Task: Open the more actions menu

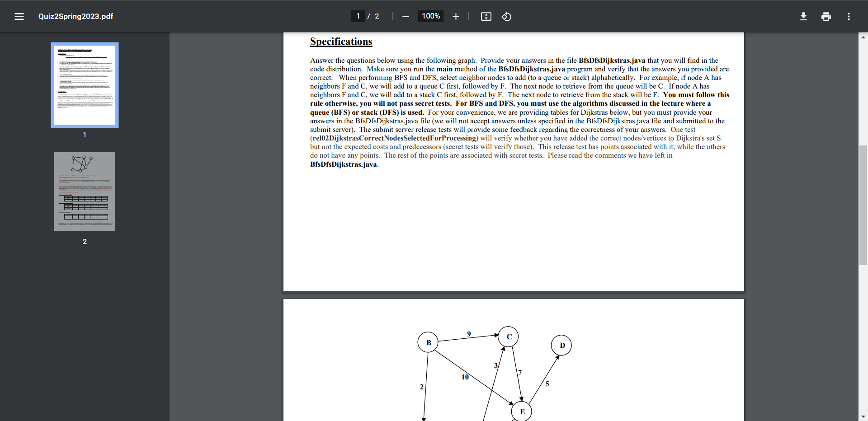Action: click(x=849, y=16)
